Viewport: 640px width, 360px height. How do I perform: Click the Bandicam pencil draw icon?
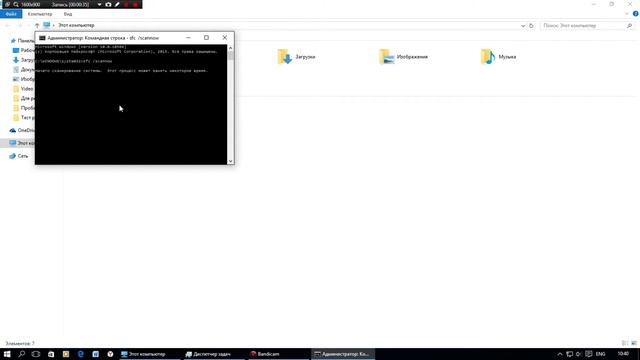117,4
